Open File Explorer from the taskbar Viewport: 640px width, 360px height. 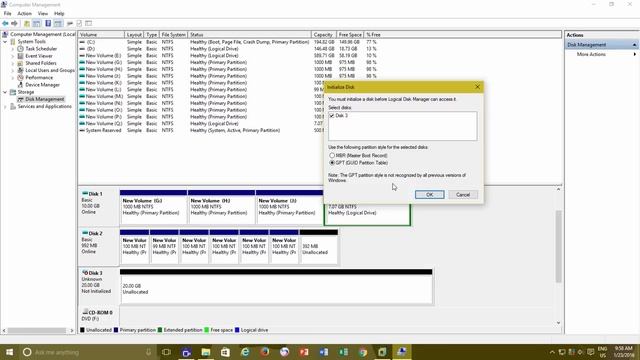(x=206, y=352)
